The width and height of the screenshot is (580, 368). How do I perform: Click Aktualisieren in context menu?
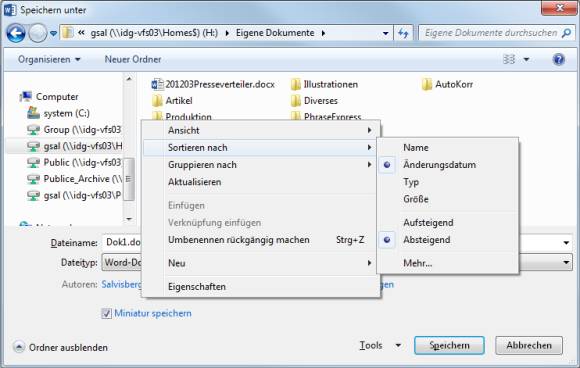tap(261, 182)
